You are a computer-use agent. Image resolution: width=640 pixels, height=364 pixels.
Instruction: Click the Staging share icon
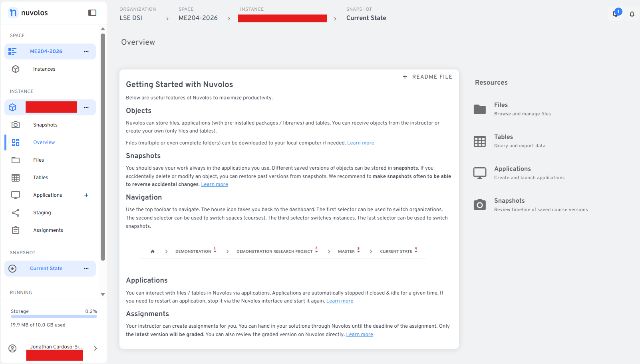[x=16, y=213]
